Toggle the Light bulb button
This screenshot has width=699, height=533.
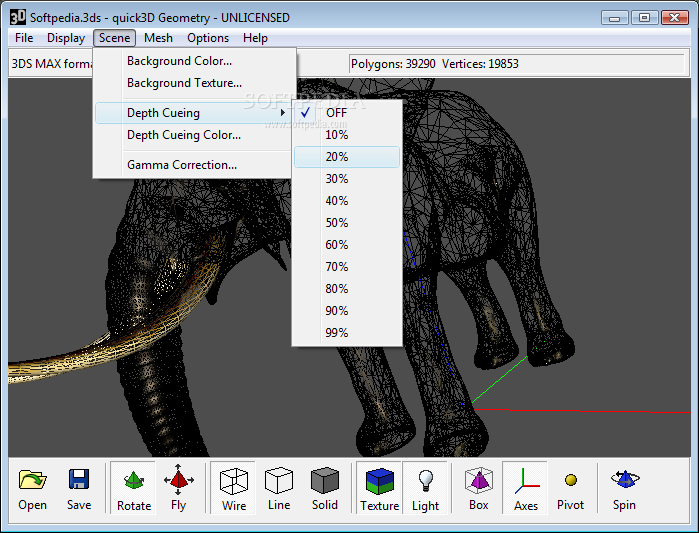click(425, 488)
